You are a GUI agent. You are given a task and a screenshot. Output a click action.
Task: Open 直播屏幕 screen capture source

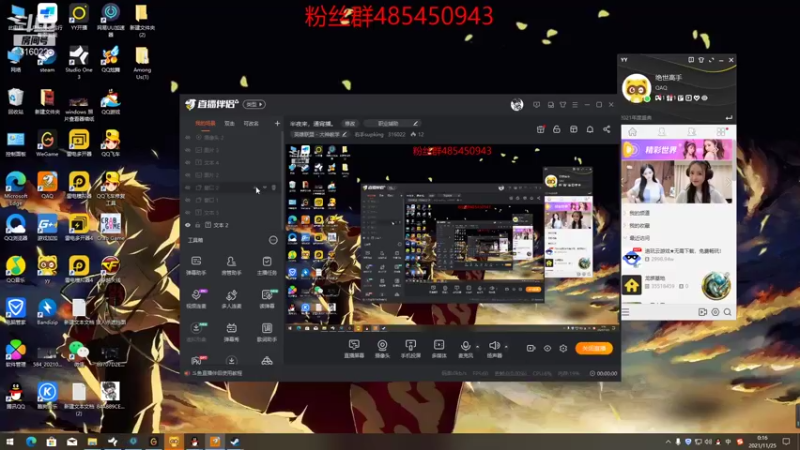pyautogui.click(x=354, y=349)
